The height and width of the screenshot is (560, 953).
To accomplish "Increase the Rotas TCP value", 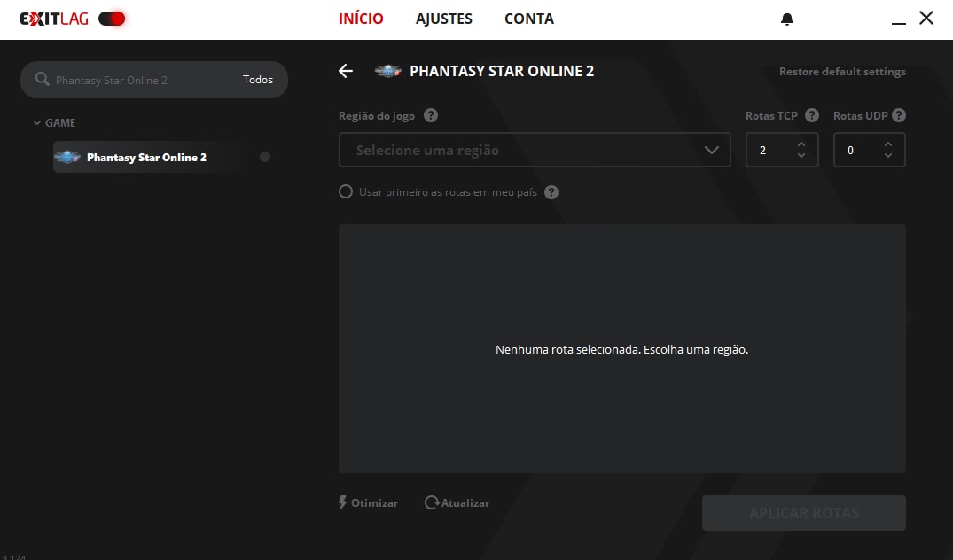I will coord(801,144).
